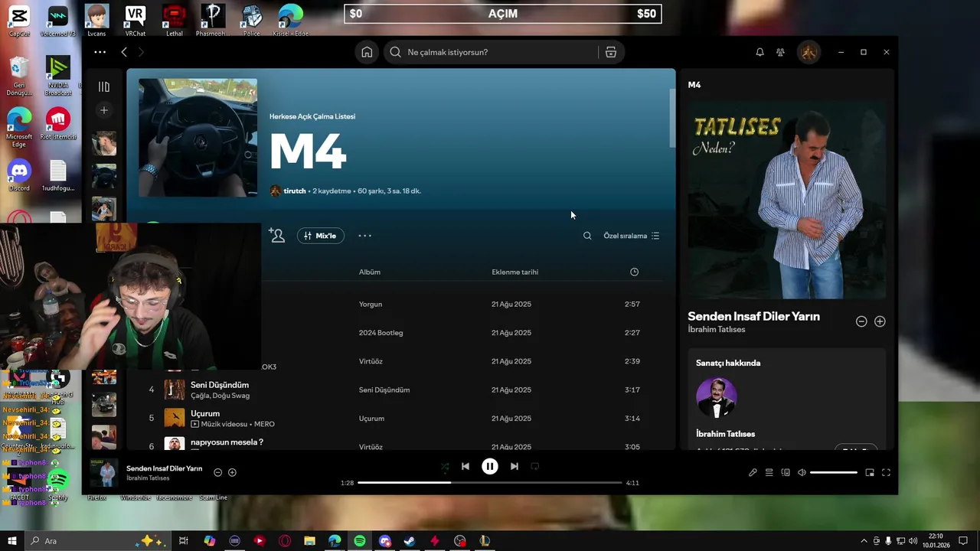The height and width of the screenshot is (551, 980).
Task: Open the 'Özel sıralama' sort dropdown
Action: 632,236
